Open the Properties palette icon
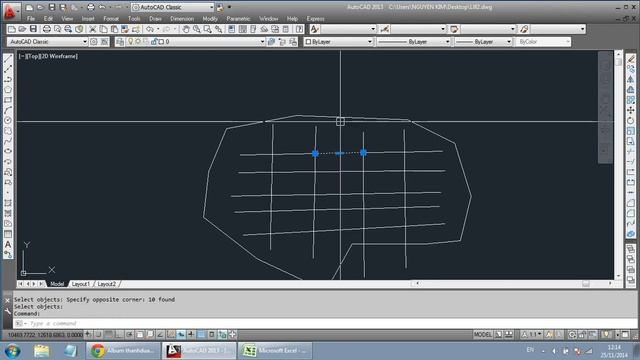Viewport: 640px width, 360px height. (231, 29)
